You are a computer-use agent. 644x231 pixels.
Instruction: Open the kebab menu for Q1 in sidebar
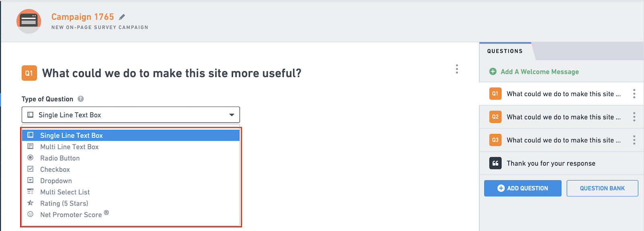(x=634, y=94)
